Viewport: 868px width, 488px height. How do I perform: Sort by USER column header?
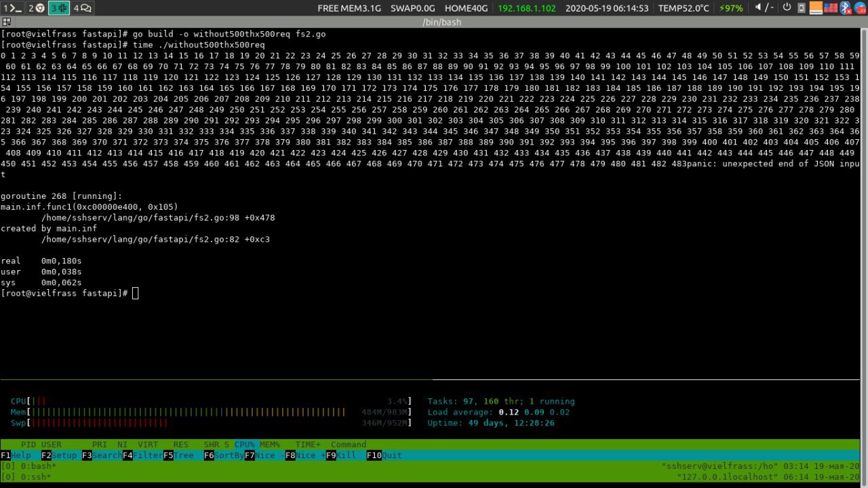pyautogui.click(x=51, y=445)
